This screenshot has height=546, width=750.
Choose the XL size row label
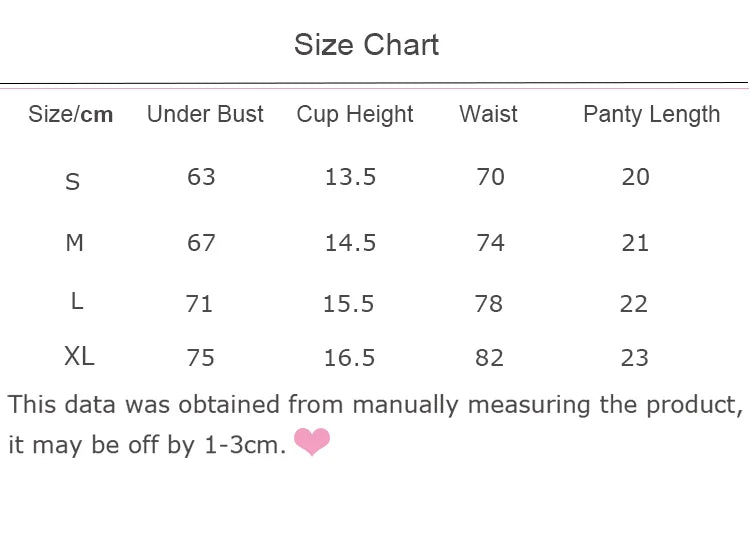tap(79, 355)
